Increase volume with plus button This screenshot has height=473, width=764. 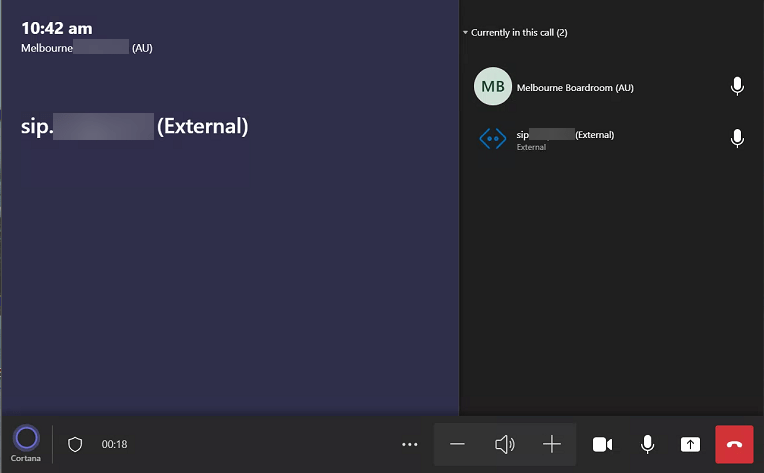click(x=552, y=444)
